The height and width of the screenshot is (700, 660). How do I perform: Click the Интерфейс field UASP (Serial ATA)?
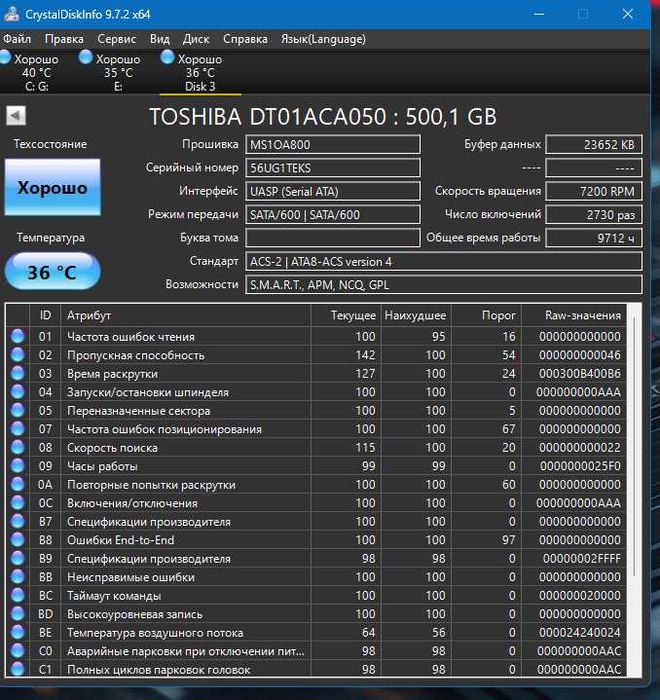[333, 192]
